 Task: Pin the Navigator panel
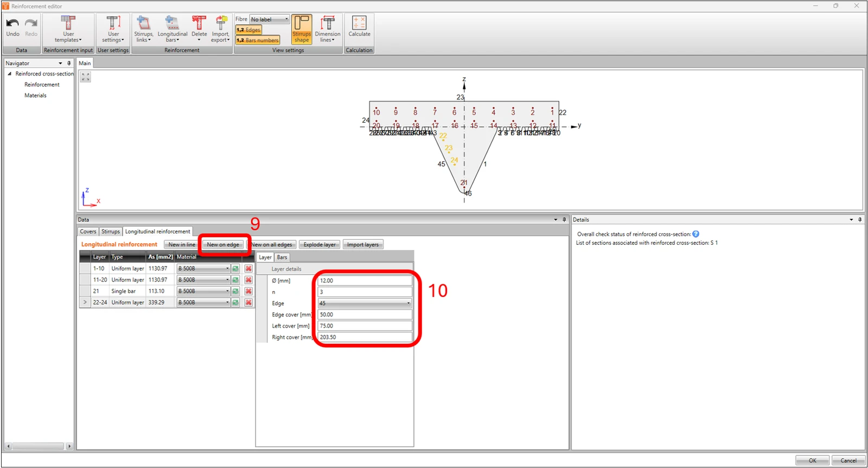pos(69,64)
